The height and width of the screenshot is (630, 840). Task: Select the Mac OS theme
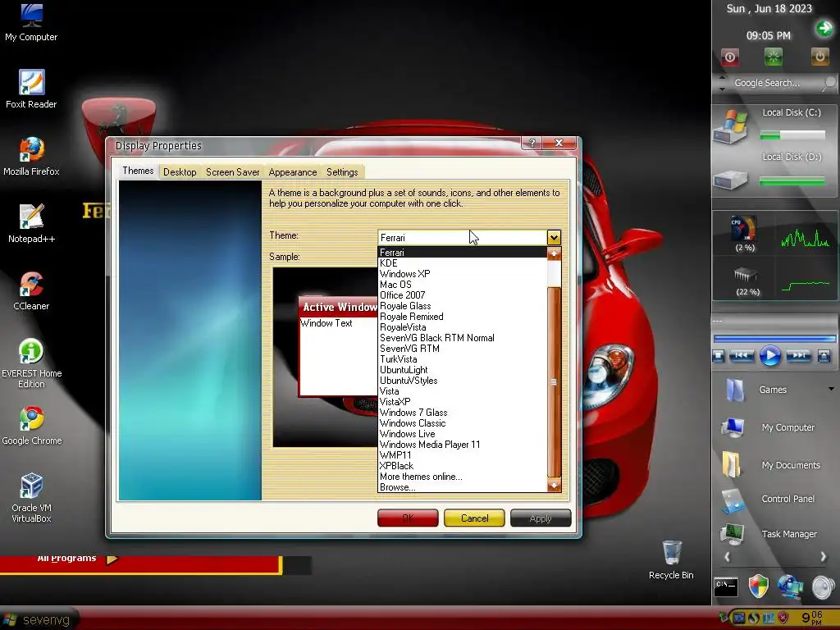(463, 285)
